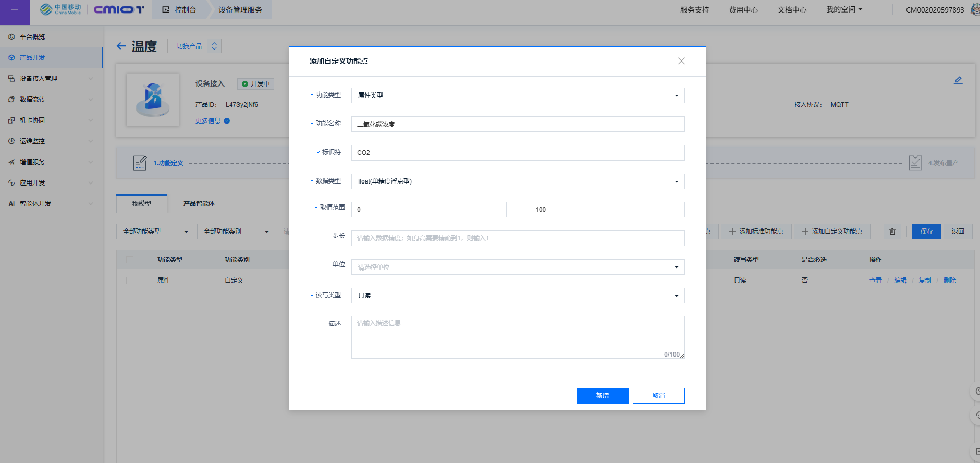980x463 pixels.
Task: Click the 数据流转 sidebar icon
Action: (11, 100)
